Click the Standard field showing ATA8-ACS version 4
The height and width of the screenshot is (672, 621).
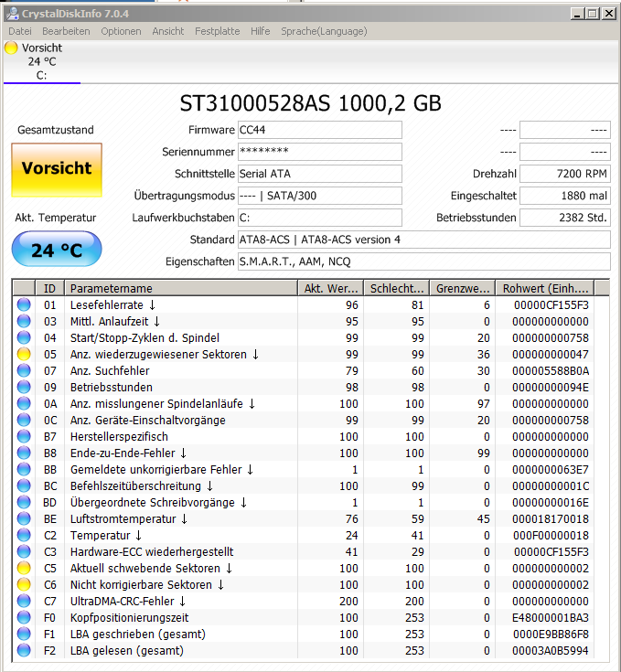point(423,240)
